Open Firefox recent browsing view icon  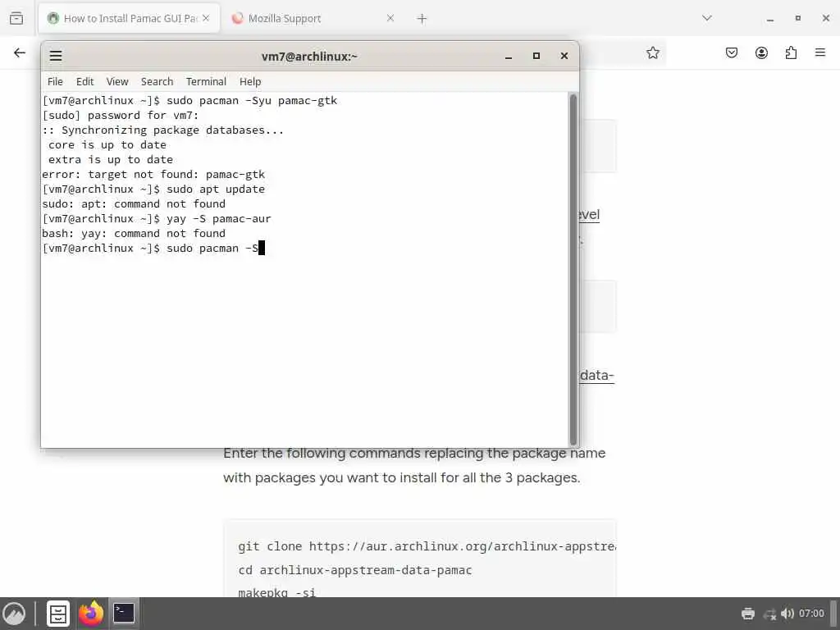tap(16, 18)
